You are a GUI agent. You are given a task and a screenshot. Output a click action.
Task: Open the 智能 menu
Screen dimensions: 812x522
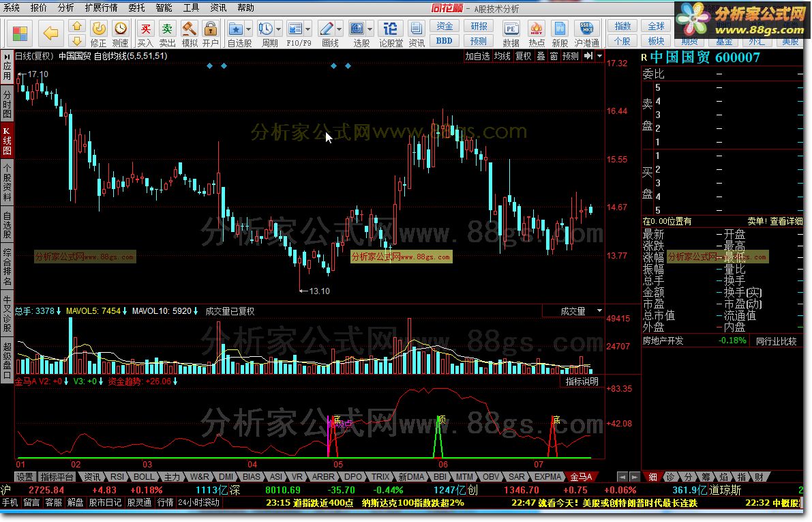[x=164, y=8]
